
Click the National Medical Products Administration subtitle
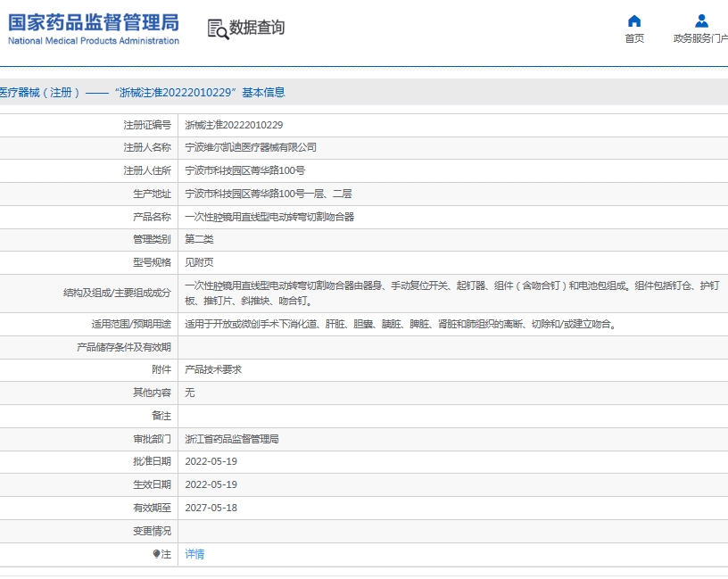[94, 41]
